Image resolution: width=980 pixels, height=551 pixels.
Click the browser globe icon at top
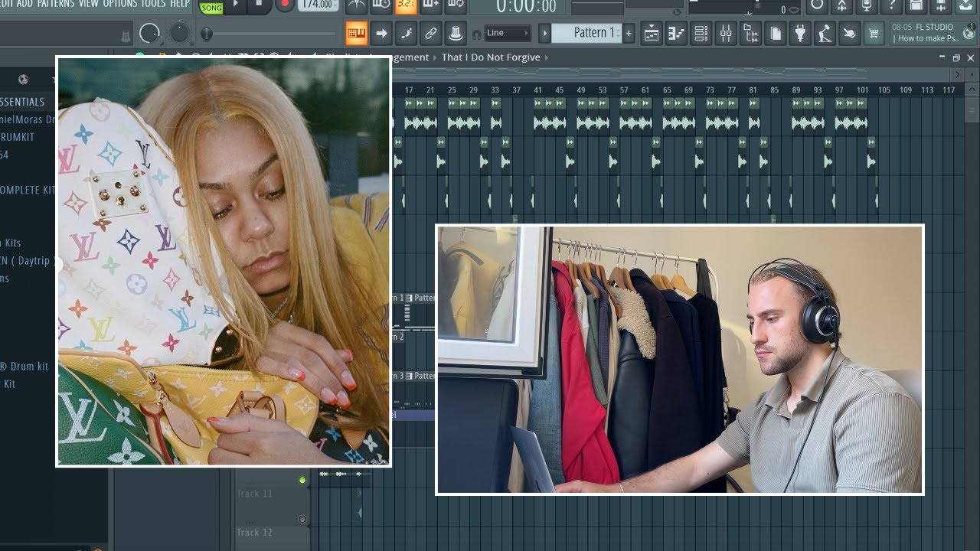(x=23, y=80)
